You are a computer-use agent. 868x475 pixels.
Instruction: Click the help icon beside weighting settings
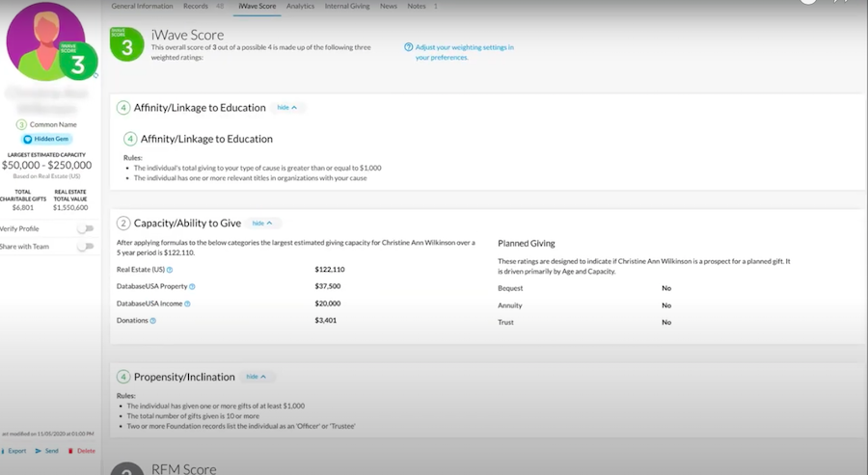tap(409, 47)
